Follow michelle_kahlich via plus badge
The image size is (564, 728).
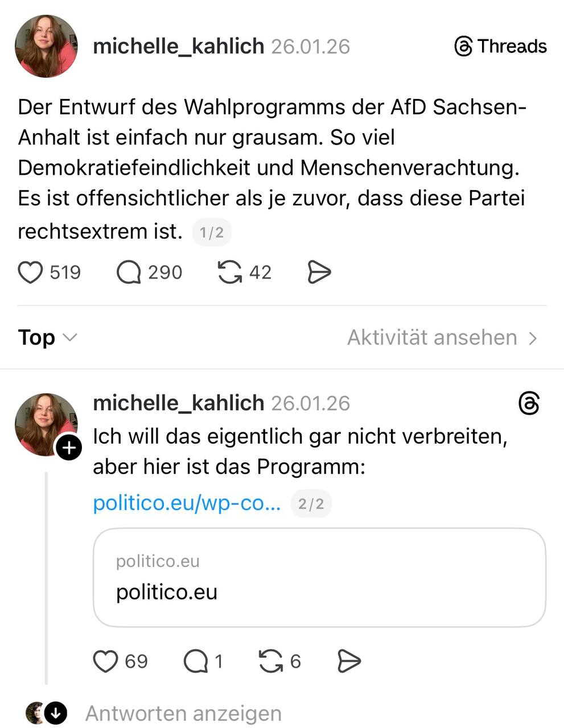[x=68, y=448]
